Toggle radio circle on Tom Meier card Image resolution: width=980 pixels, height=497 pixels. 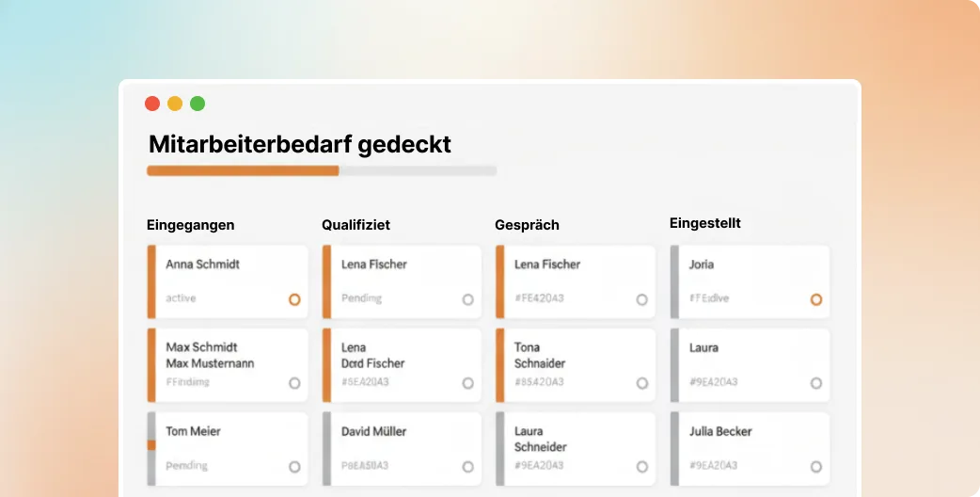pos(294,467)
